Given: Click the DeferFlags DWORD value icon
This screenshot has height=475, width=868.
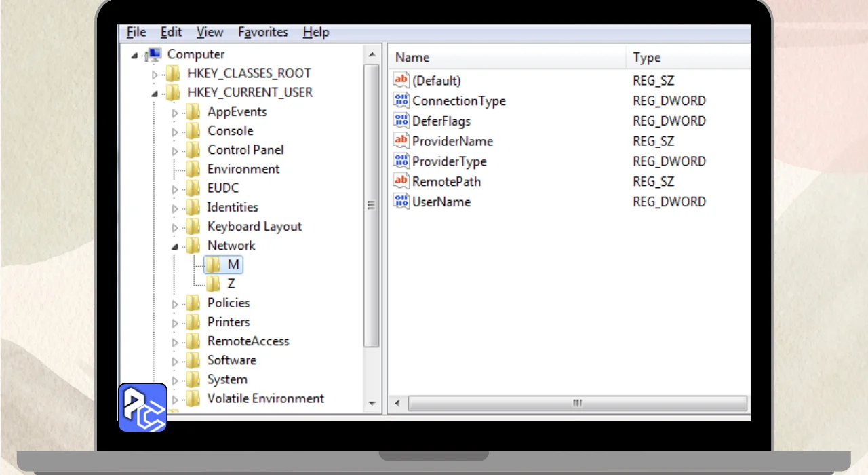Looking at the screenshot, I should [401, 121].
